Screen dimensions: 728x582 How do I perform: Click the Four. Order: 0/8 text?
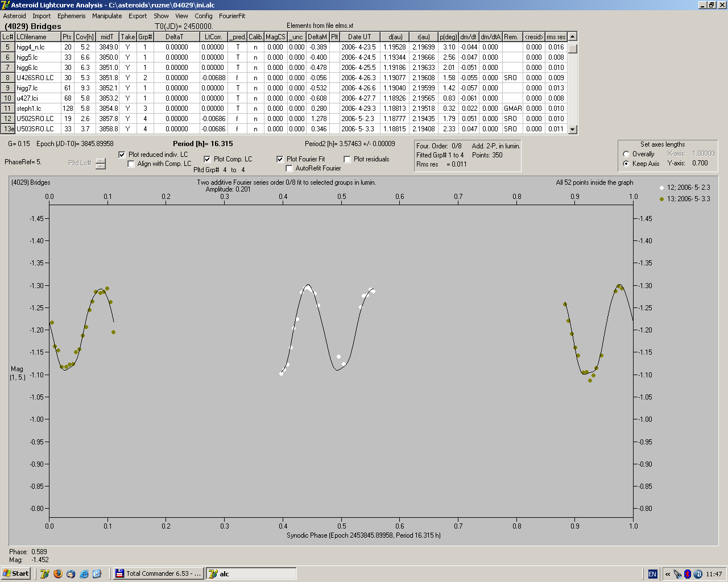pos(439,146)
